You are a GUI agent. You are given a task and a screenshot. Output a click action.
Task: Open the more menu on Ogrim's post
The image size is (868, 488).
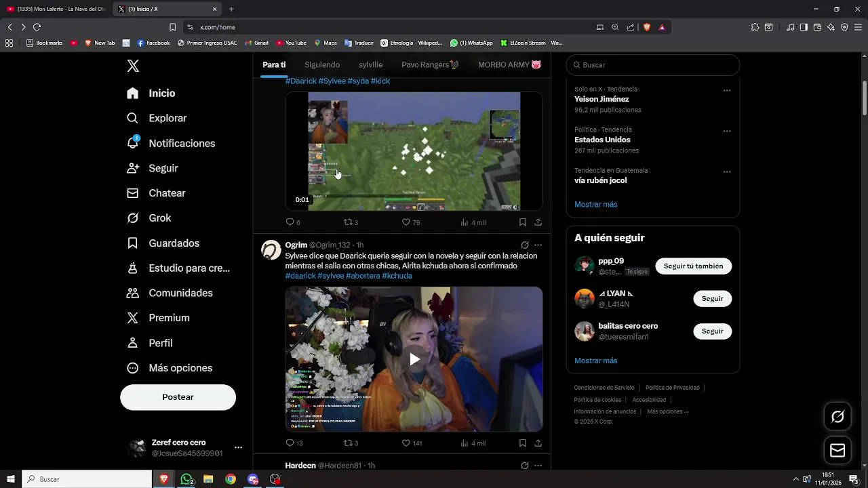coord(538,245)
